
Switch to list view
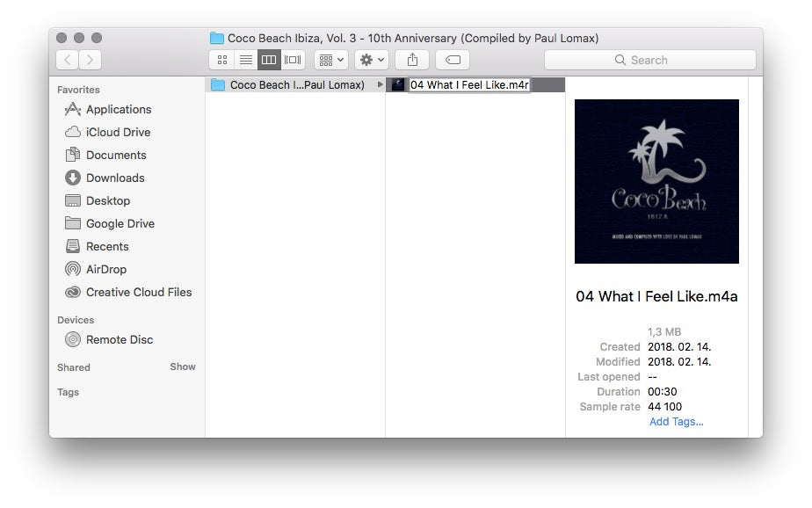pyautogui.click(x=245, y=60)
